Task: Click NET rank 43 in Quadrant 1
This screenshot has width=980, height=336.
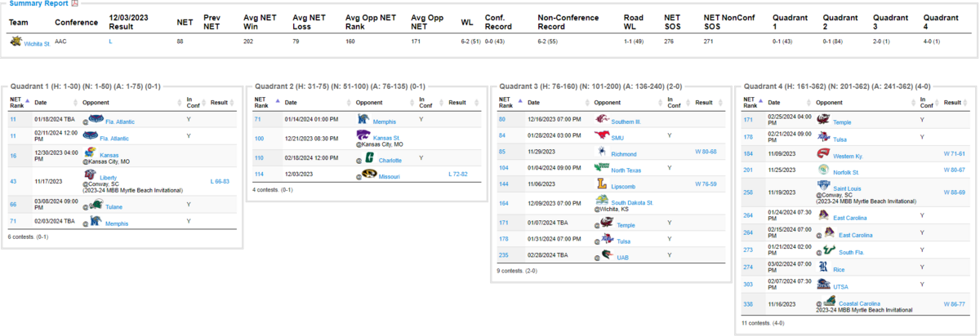Action: (12, 181)
